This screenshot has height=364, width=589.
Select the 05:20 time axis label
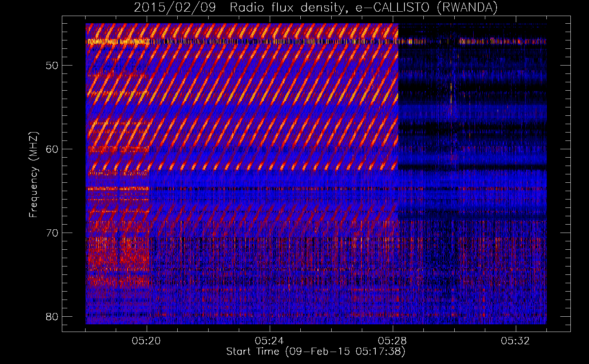coord(146,341)
